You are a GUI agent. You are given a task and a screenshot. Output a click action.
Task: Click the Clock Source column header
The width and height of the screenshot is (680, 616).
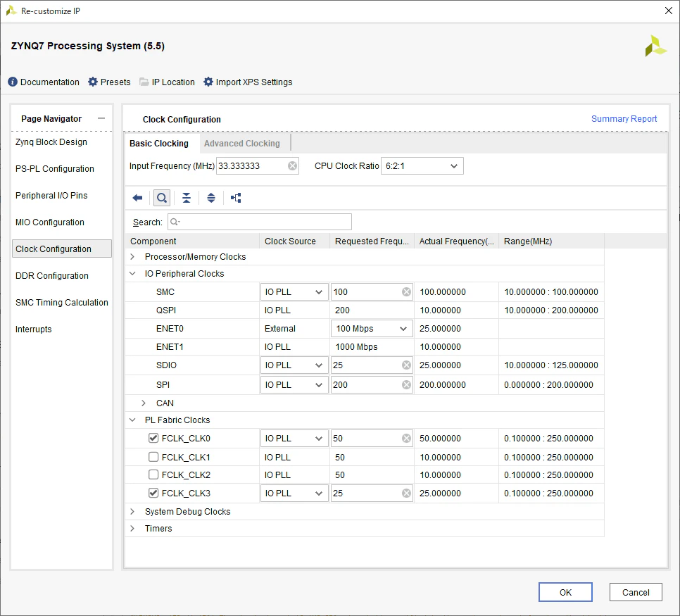pos(294,241)
